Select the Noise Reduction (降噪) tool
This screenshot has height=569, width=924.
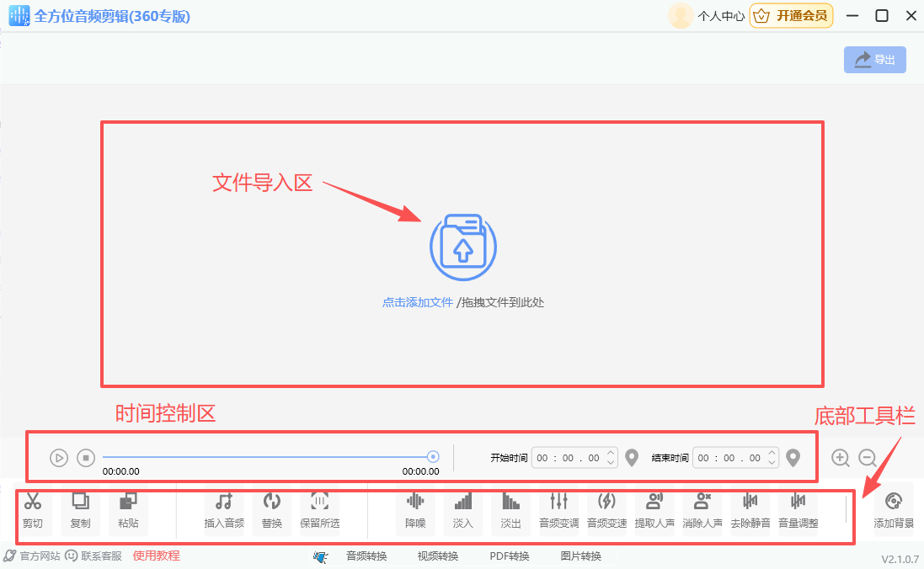415,509
